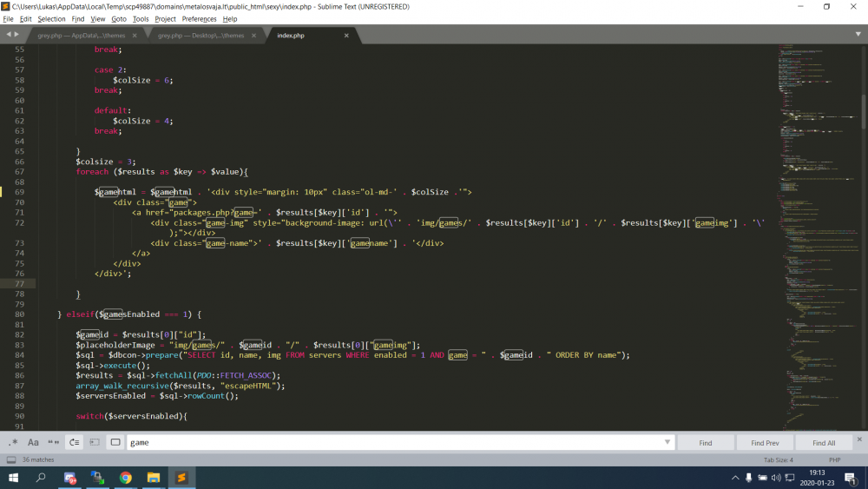Click array_walk_recursive on line 87

122,386
